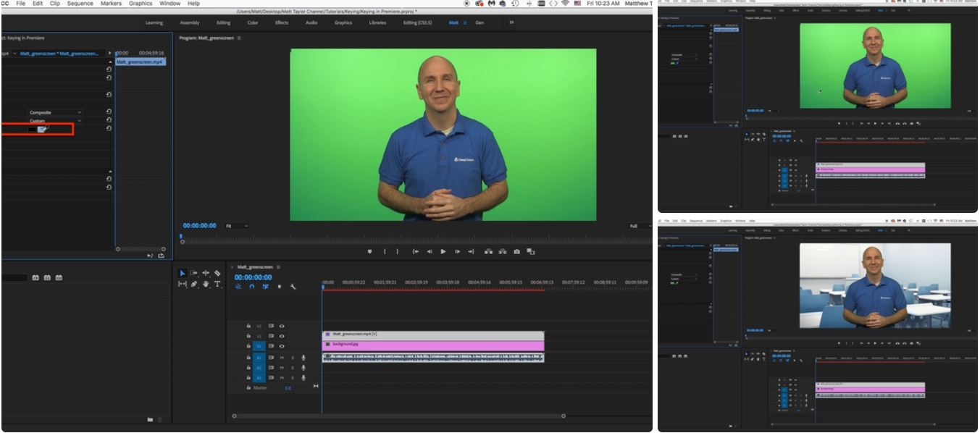Open the Comparison View button
This screenshot has width=980, height=433.
(x=531, y=251)
